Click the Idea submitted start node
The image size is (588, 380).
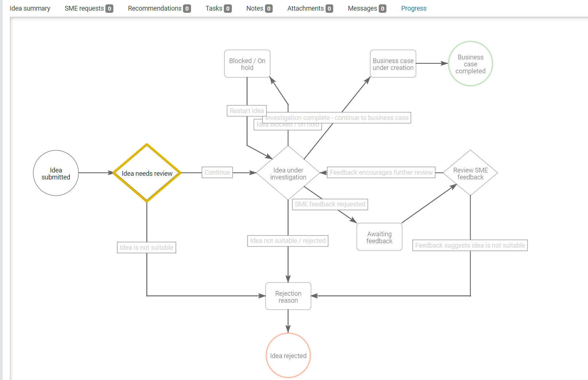point(56,173)
